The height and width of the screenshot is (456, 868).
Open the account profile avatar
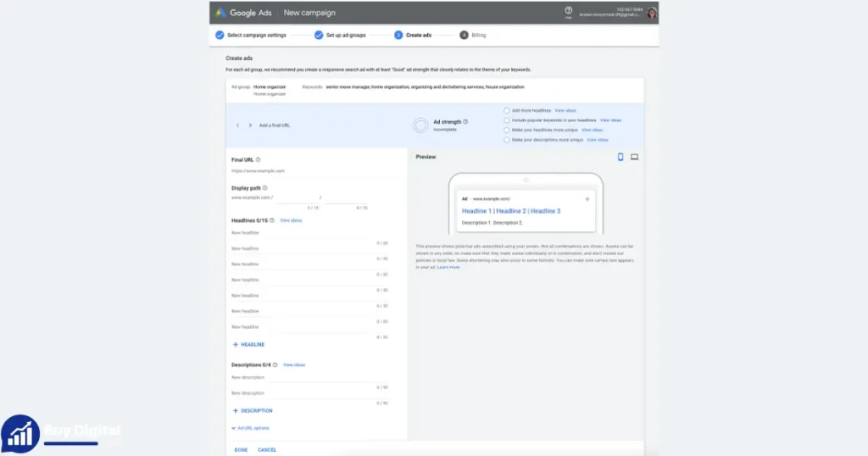pyautogui.click(x=652, y=13)
